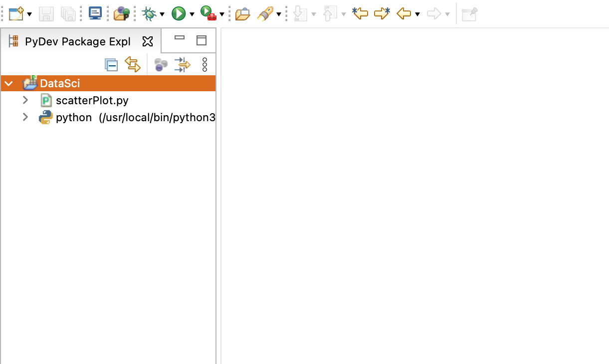Toggle Link with Editor in explorer
This screenshot has width=609, height=364.
point(133,64)
